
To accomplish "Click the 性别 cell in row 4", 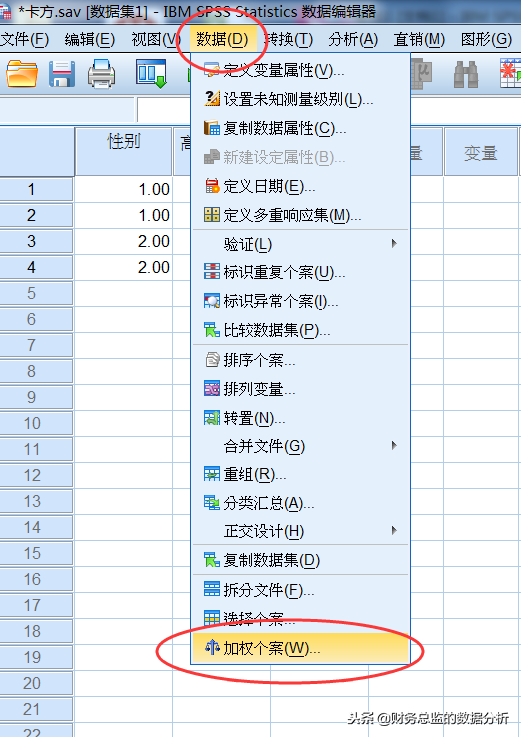I will pyautogui.click(x=124, y=267).
